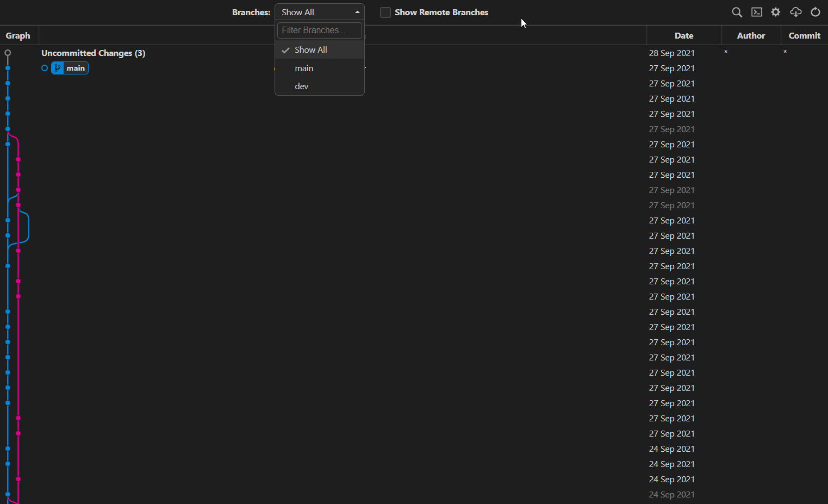Collapse the Branches dropdown showing Show All
828x504 pixels.
tap(320, 12)
